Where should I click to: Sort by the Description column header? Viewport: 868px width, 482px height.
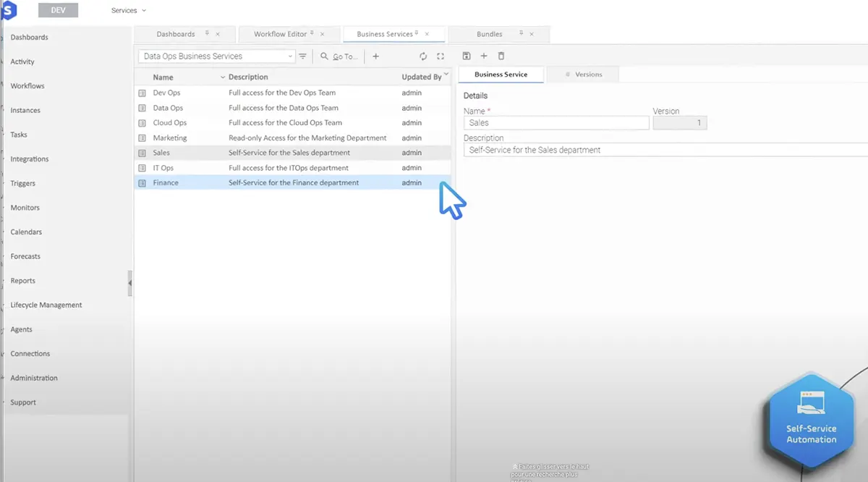click(248, 77)
